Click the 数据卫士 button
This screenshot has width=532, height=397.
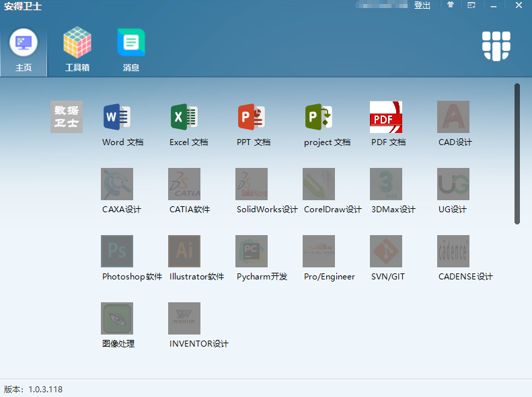click(x=67, y=117)
